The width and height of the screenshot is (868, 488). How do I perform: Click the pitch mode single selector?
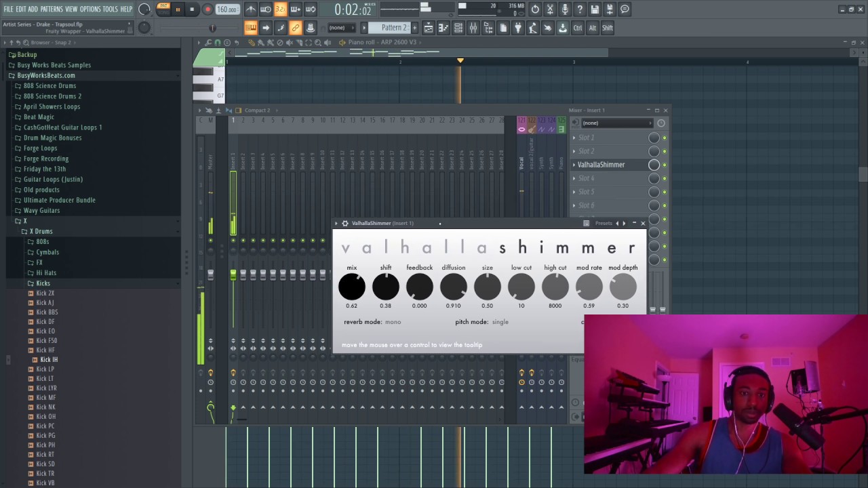500,322
